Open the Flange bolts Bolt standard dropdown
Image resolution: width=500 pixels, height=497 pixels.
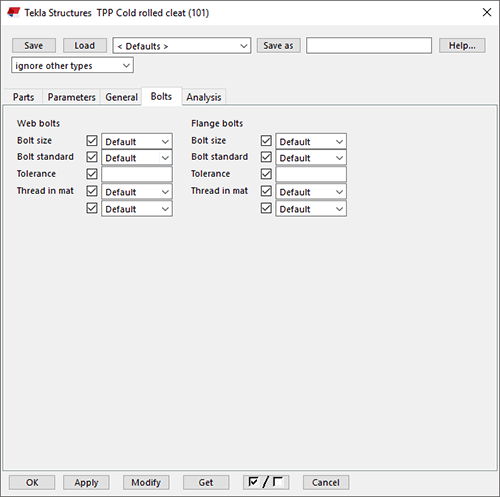point(311,158)
